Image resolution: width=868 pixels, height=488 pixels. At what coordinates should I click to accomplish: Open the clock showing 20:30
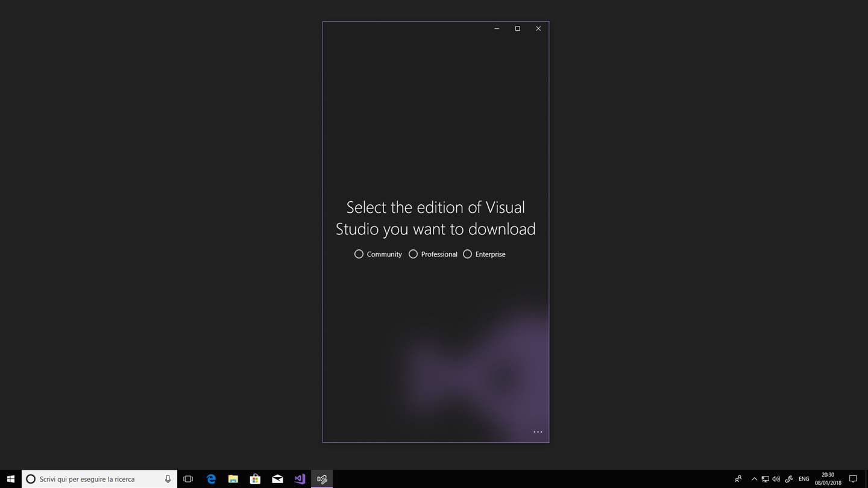(x=828, y=479)
